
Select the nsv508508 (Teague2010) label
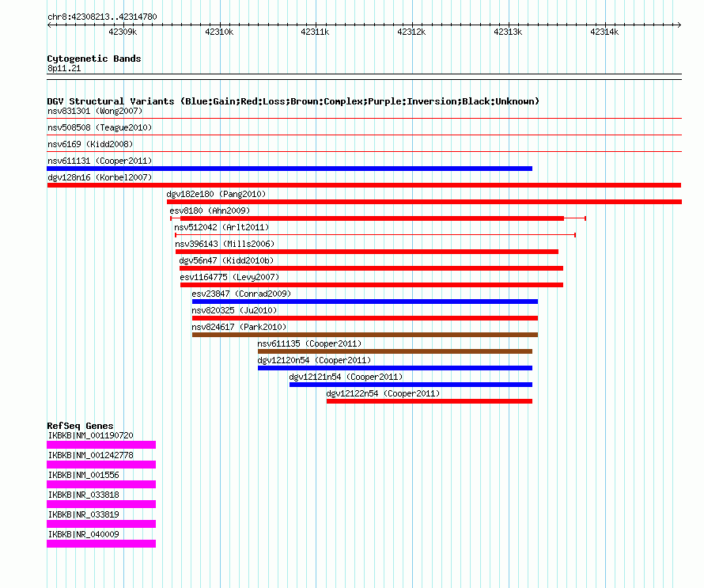tap(100, 127)
